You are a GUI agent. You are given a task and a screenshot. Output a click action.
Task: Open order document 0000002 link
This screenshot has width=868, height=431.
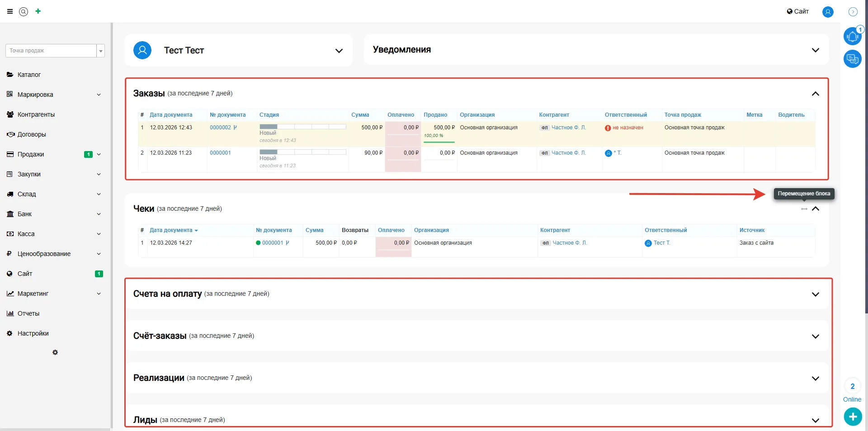[x=220, y=128]
